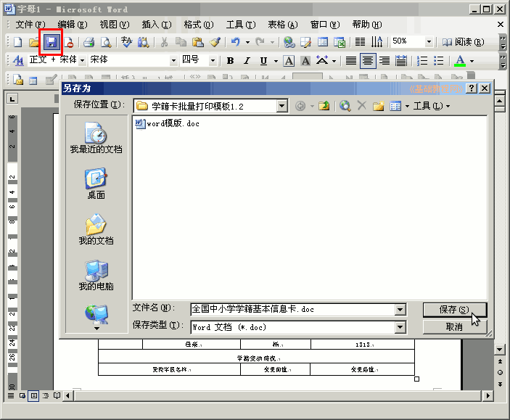Toggle Italic formatting
510x420 pixels.
pyautogui.click(x=247, y=61)
